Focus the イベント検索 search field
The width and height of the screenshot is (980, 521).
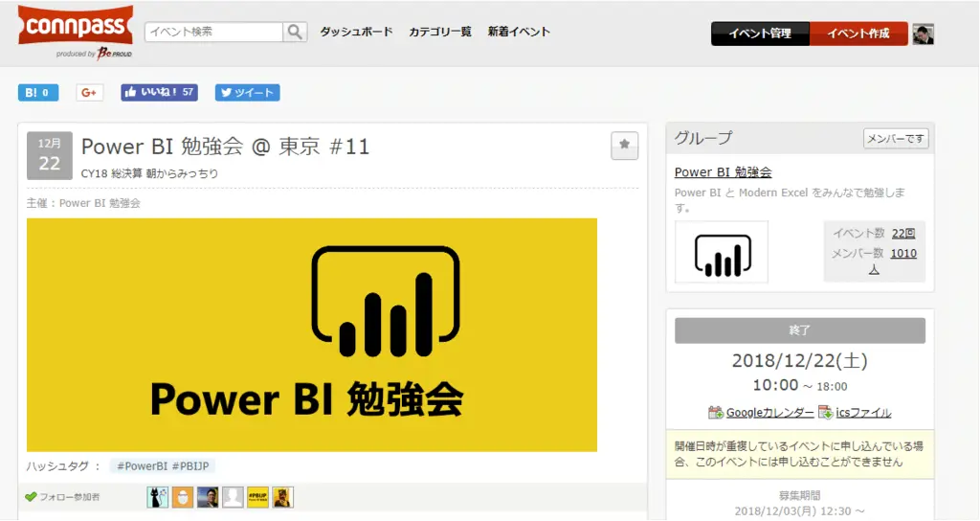click(213, 32)
